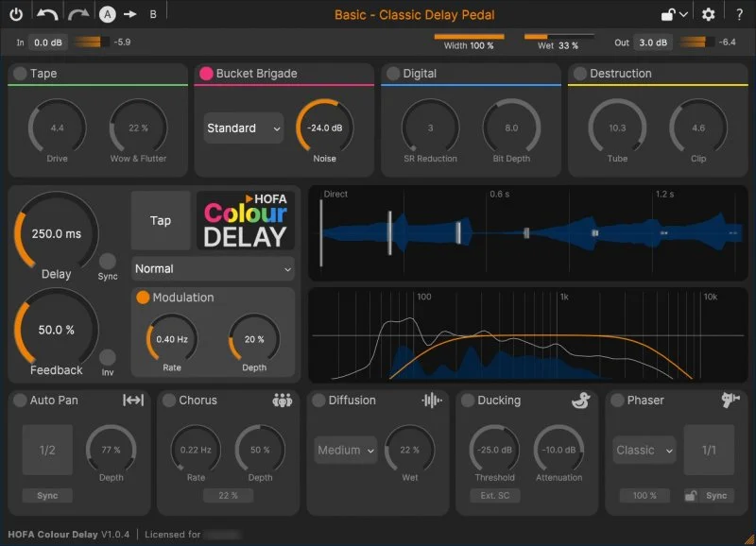Image resolution: width=756 pixels, height=546 pixels.
Task: Click the Tape Drive knob
Action: click(57, 128)
